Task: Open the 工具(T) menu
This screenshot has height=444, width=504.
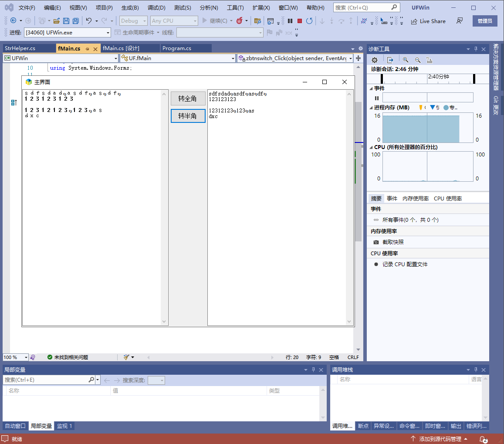Action: [235, 8]
